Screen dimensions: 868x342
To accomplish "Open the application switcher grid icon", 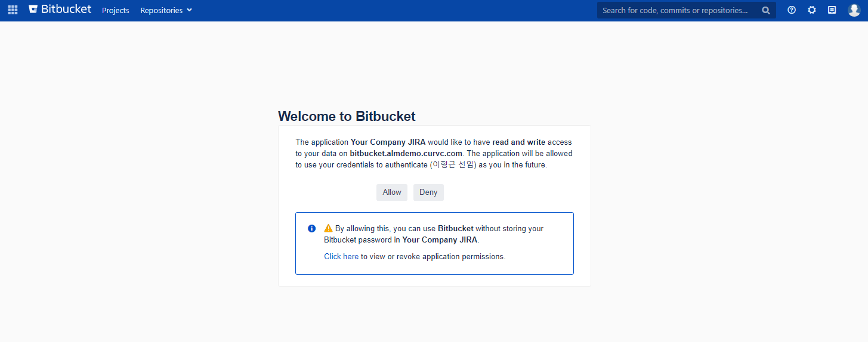I will (x=13, y=10).
